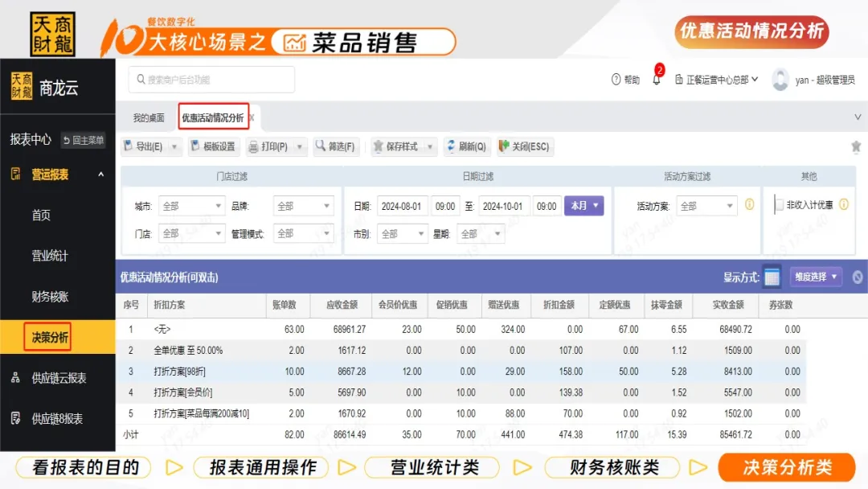Click the search box 搜索商户后台功能

[x=211, y=80]
